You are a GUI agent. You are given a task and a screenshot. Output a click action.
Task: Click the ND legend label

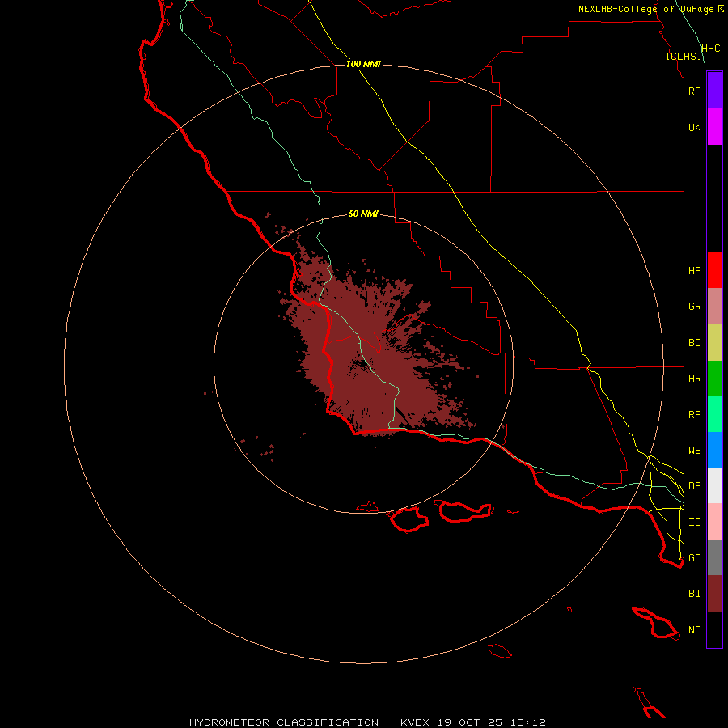(x=694, y=630)
